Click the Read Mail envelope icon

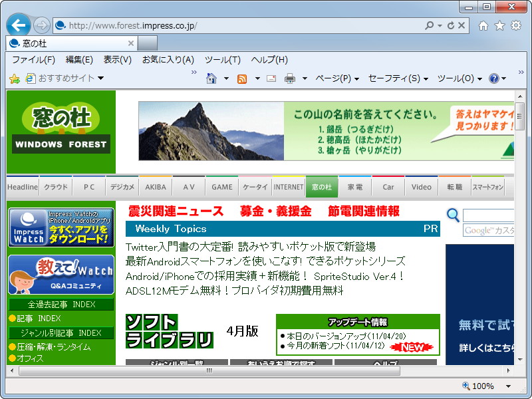coord(271,78)
